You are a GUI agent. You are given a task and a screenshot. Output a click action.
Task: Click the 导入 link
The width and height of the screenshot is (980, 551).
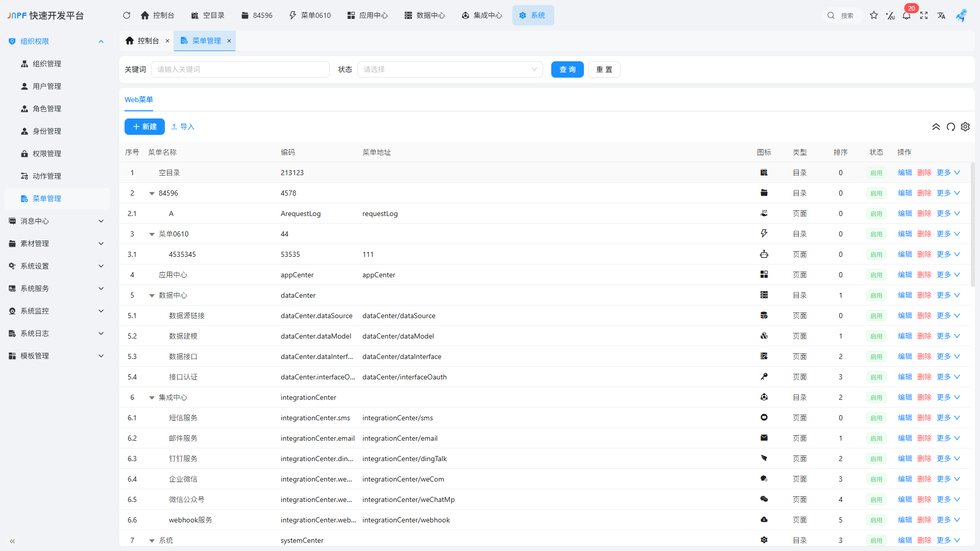pos(183,127)
